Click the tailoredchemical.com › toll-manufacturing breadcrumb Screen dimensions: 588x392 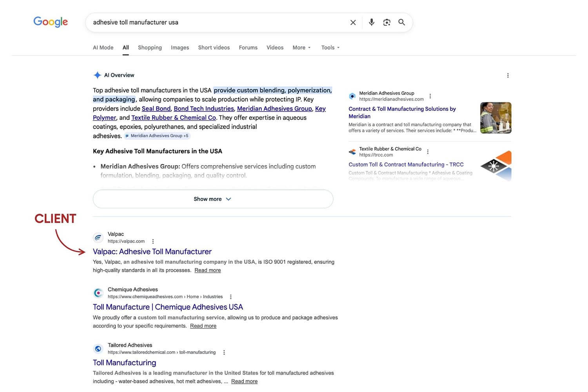click(162, 352)
